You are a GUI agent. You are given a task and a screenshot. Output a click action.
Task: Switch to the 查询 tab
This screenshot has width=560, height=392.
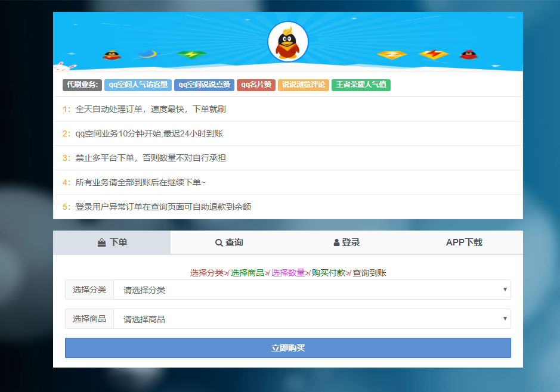(229, 242)
